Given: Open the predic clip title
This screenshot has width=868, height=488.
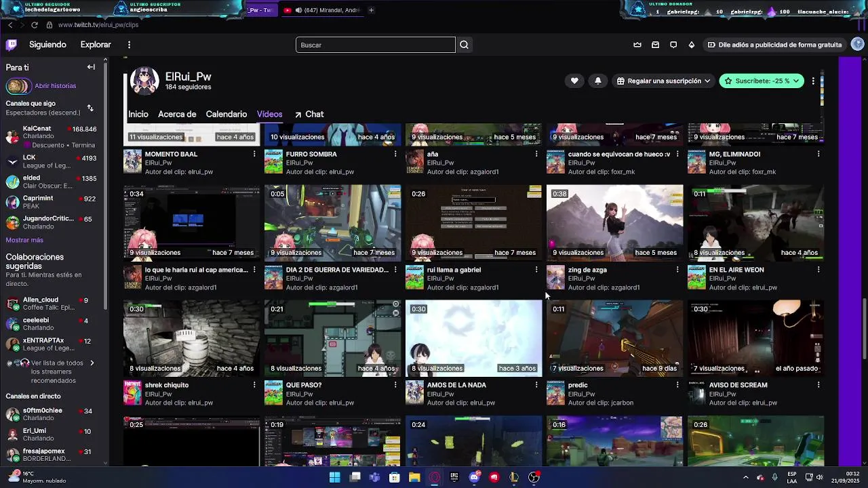Looking at the screenshot, I should [x=578, y=385].
